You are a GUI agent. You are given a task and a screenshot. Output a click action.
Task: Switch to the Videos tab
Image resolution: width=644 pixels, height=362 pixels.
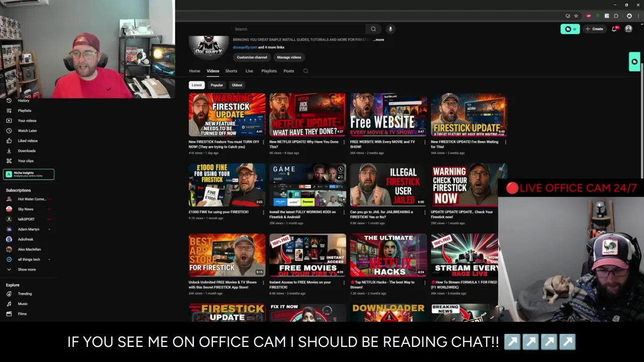tap(213, 71)
